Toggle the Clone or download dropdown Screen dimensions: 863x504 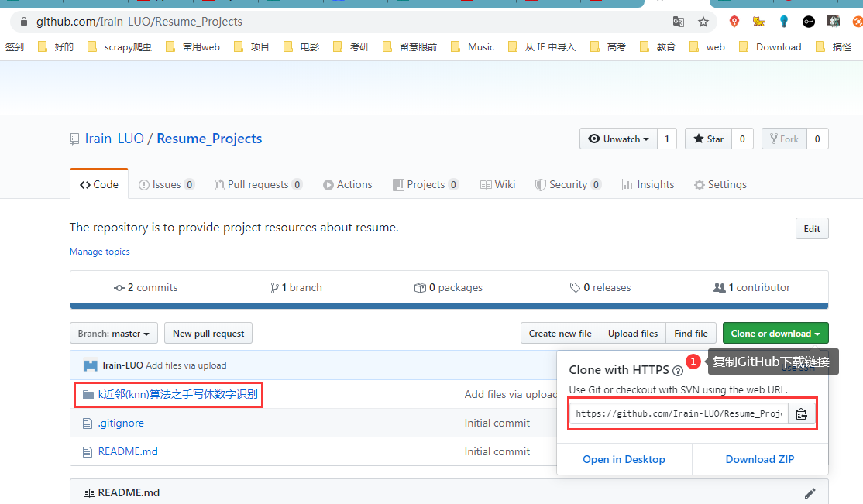(775, 334)
